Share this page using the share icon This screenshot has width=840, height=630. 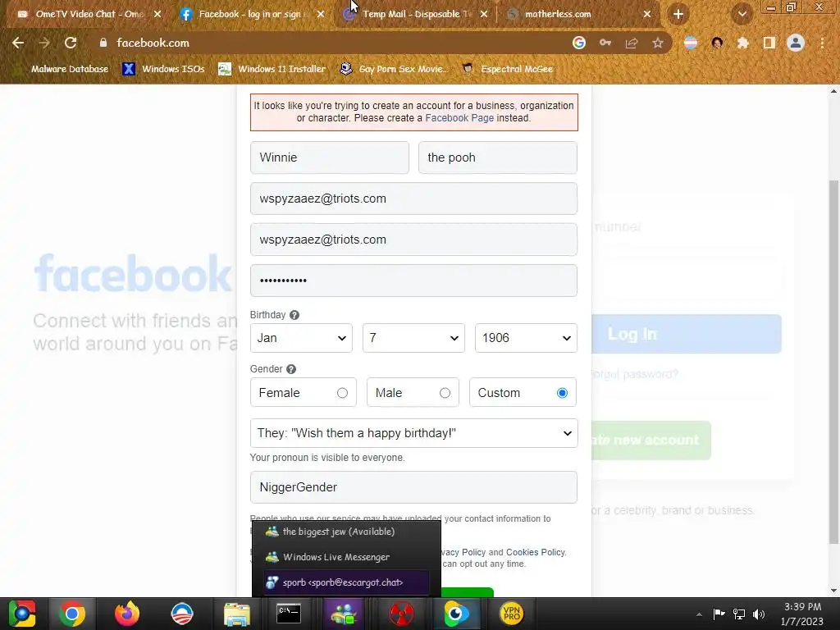pyautogui.click(x=632, y=43)
